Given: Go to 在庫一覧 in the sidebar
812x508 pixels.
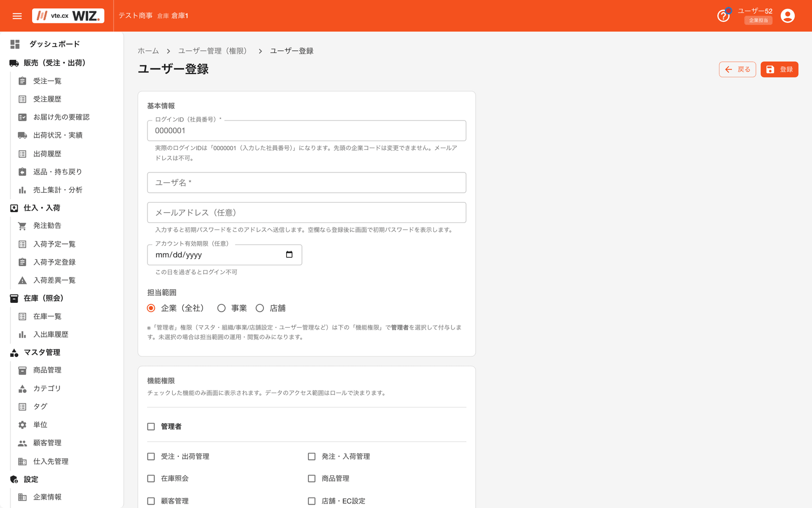Looking at the screenshot, I should (47, 316).
